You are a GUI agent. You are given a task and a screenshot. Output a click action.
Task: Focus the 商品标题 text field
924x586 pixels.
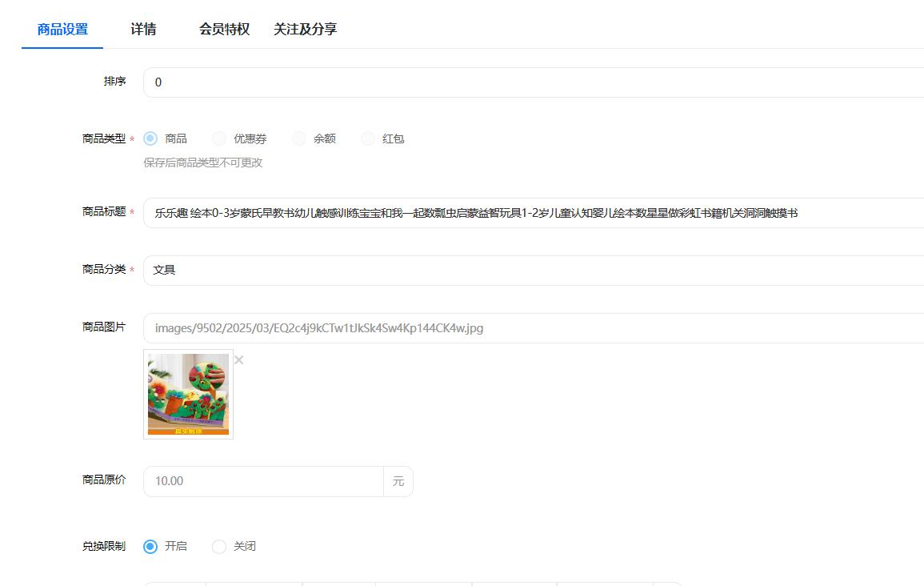click(x=534, y=213)
